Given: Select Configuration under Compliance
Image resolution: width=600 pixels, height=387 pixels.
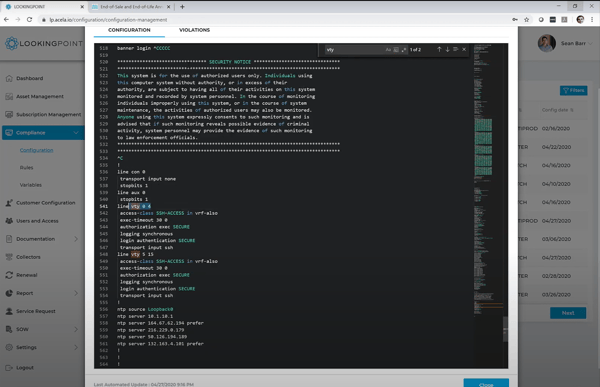Looking at the screenshot, I should [x=36, y=150].
